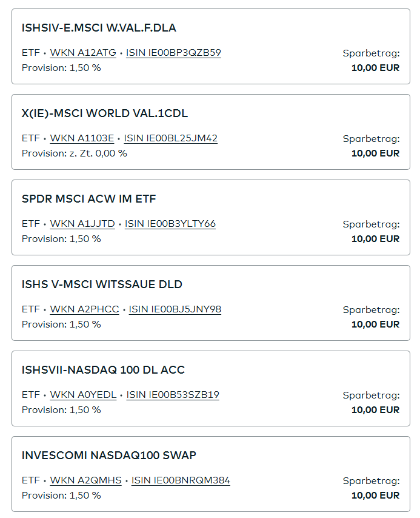Select the SPDR MSCI ACW IM ETF title

pos(89,199)
